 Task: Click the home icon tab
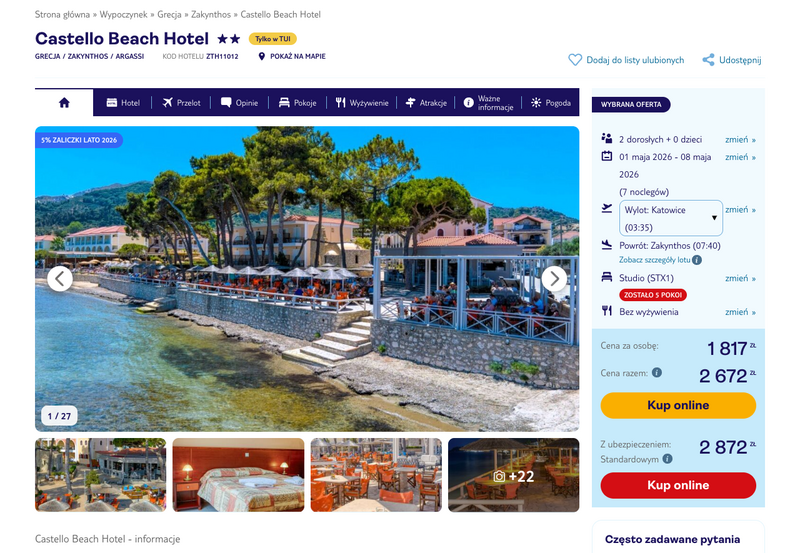[64, 103]
